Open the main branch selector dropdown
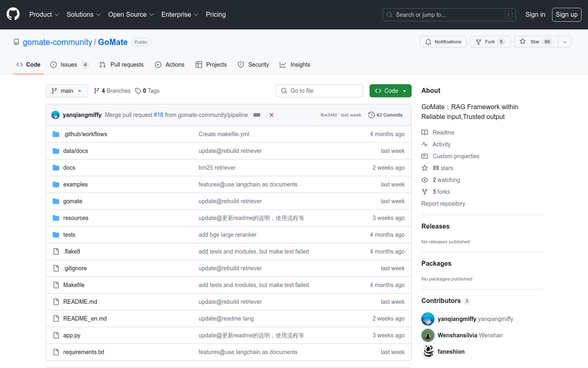This screenshot has width=588, height=368. coord(67,91)
